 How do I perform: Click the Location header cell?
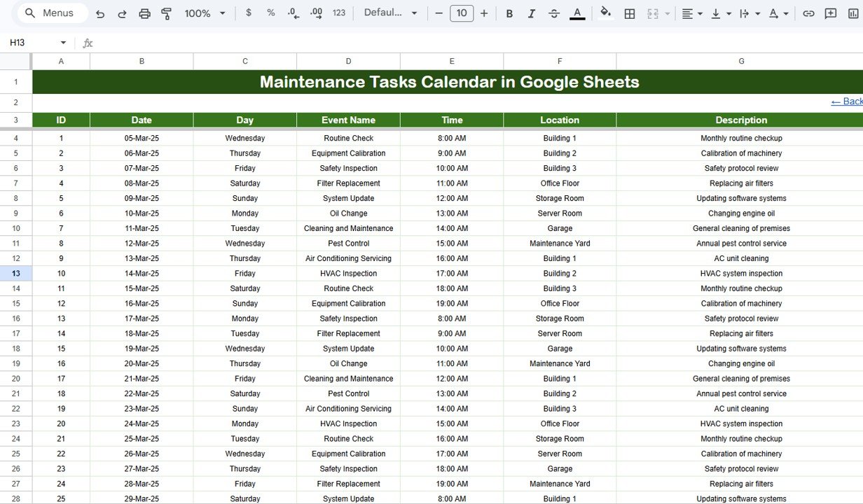pos(560,120)
